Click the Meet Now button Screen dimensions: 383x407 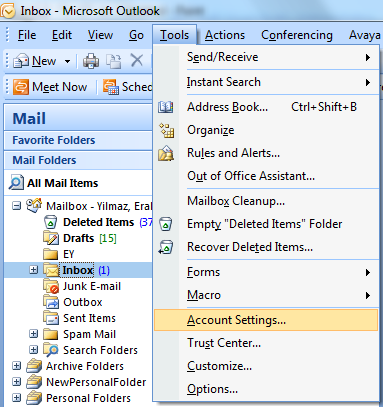pyautogui.click(x=50, y=87)
